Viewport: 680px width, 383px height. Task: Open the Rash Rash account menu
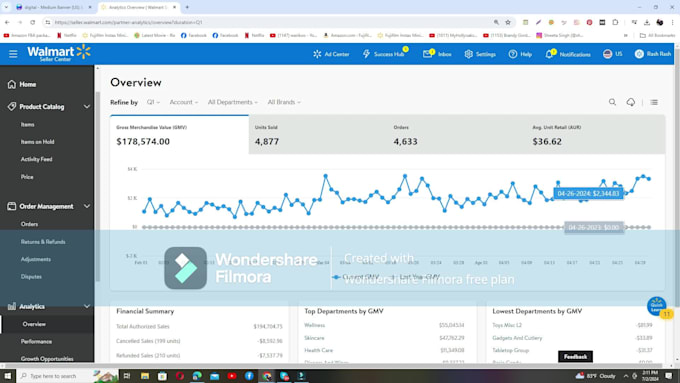653,54
